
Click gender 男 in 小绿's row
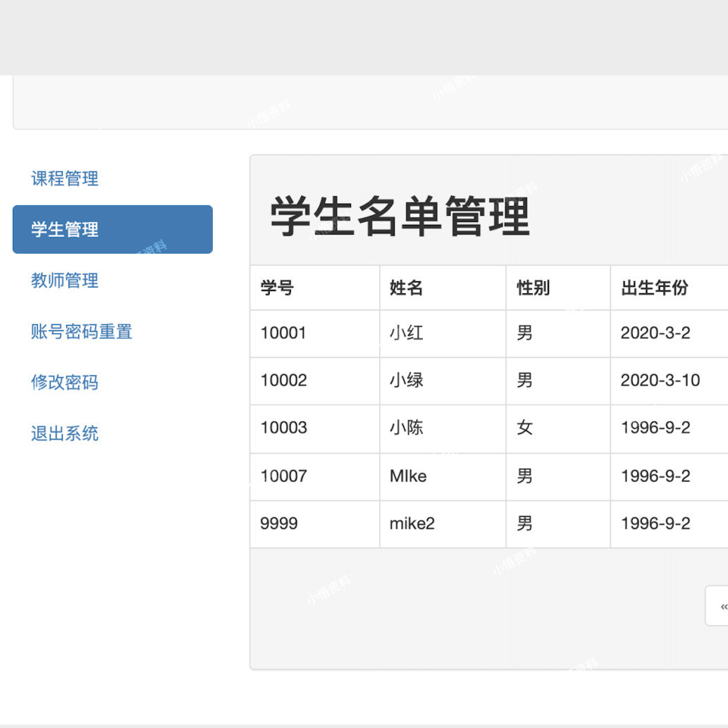click(558, 381)
